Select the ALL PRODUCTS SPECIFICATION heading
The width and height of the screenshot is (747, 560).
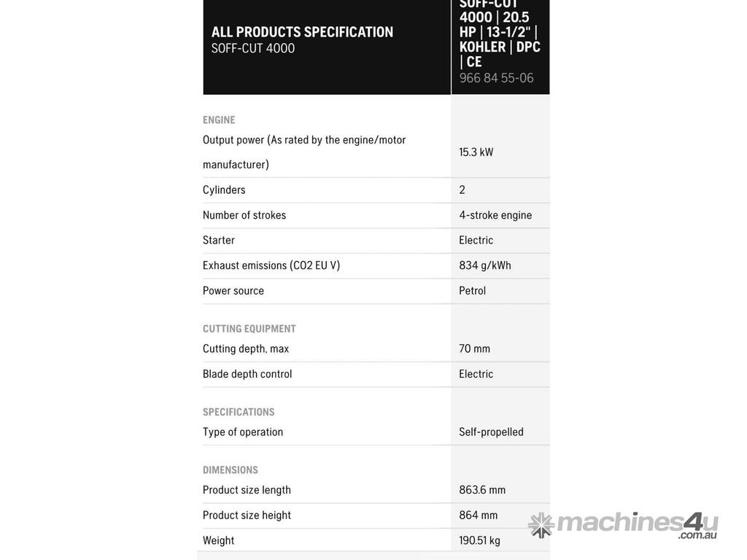coord(302,32)
